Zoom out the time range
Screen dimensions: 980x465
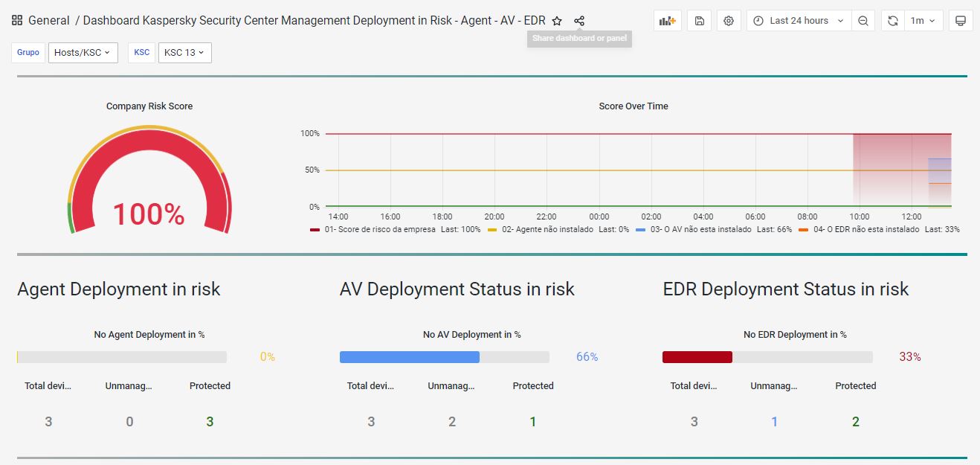pyautogui.click(x=863, y=21)
